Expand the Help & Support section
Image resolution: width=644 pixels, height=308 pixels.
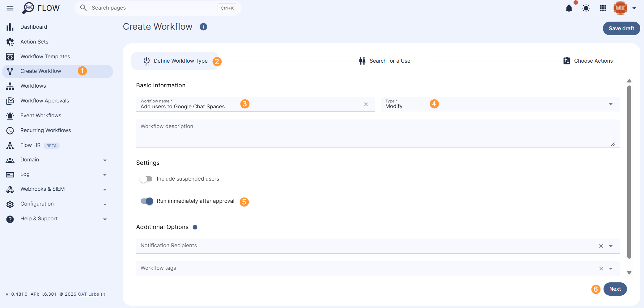point(105,219)
